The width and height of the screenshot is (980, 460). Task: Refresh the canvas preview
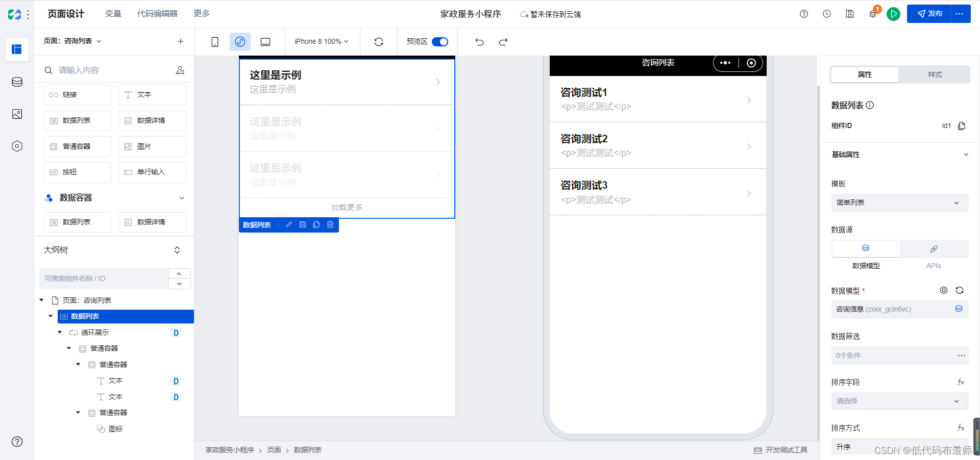point(379,42)
